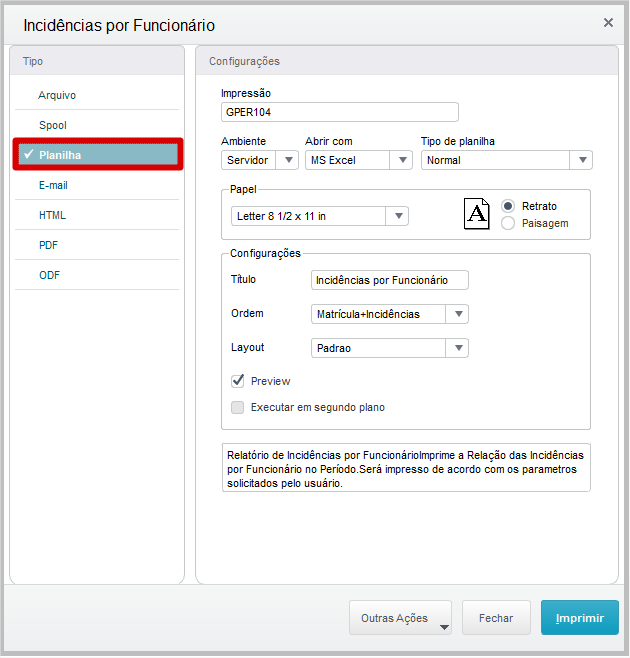Viewport: 630px width, 658px height.
Task: Expand the Tipo de planilha dropdown
Action: click(507, 160)
